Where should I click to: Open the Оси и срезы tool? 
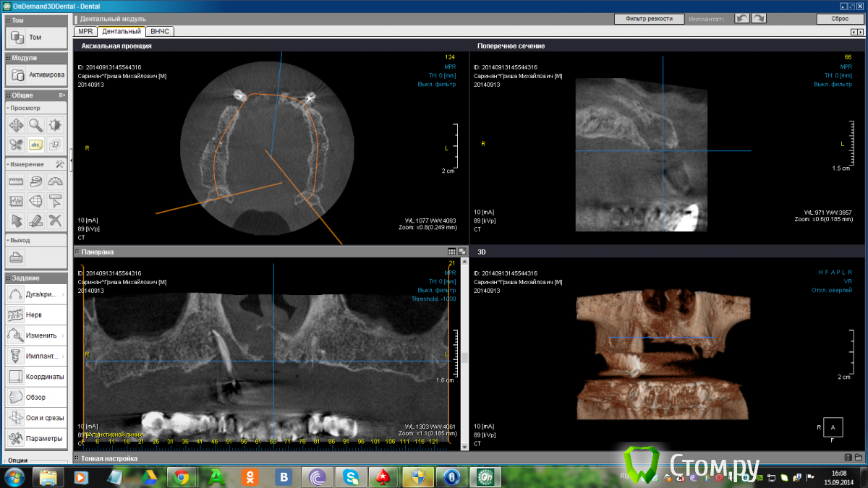35,418
